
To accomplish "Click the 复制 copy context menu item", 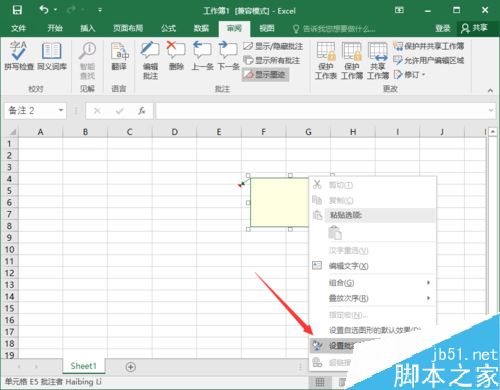I will point(373,200).
